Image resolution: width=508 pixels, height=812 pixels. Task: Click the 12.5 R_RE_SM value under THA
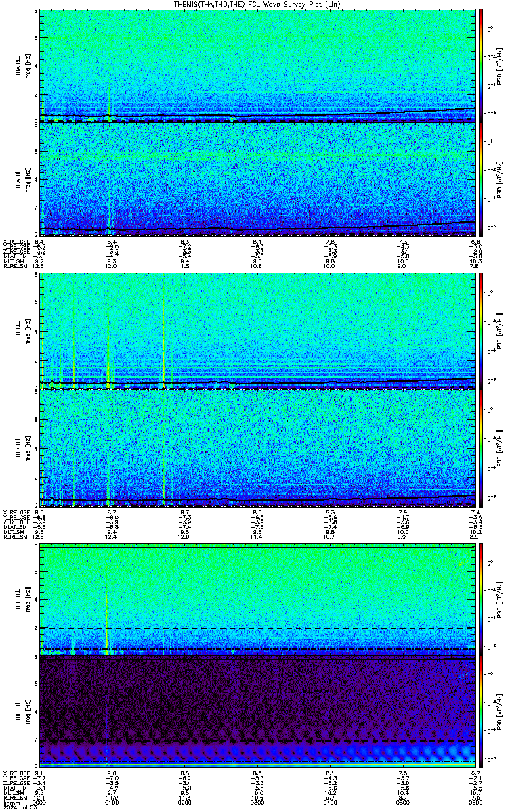39,266
